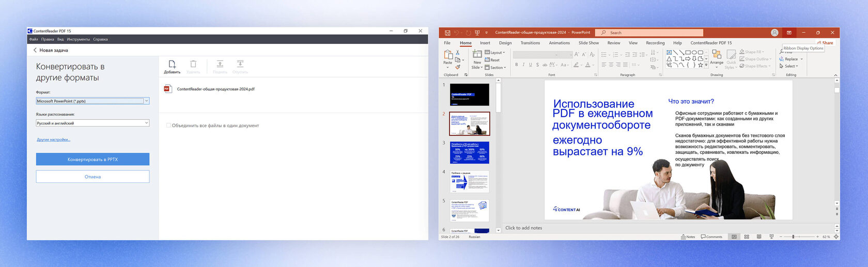The image size is (868, 267).
Task: Click the PowerPoint account avatar icon
Action: click(774, 33)
